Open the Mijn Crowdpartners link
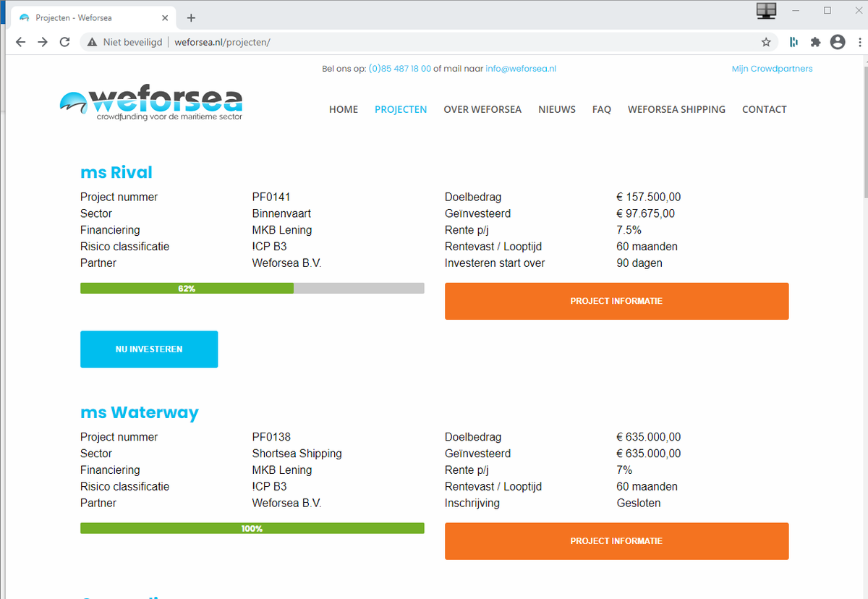868x599 pixels. [772, 69]
